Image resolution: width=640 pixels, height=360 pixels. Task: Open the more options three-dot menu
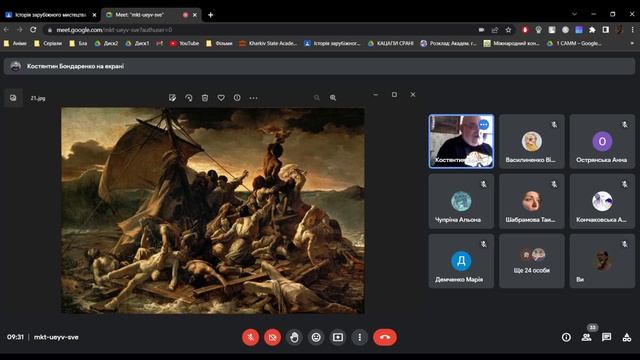[x=360, y=337]
